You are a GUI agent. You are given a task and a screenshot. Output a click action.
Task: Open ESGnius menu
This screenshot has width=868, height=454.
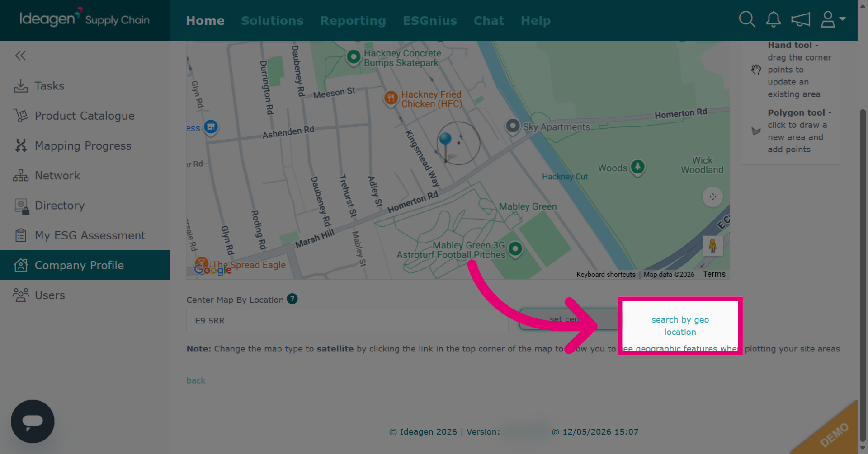point(430,21)
